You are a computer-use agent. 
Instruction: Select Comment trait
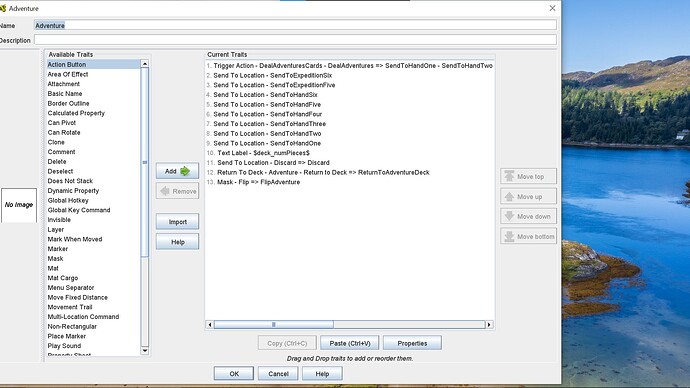click(x=93, y=152)
